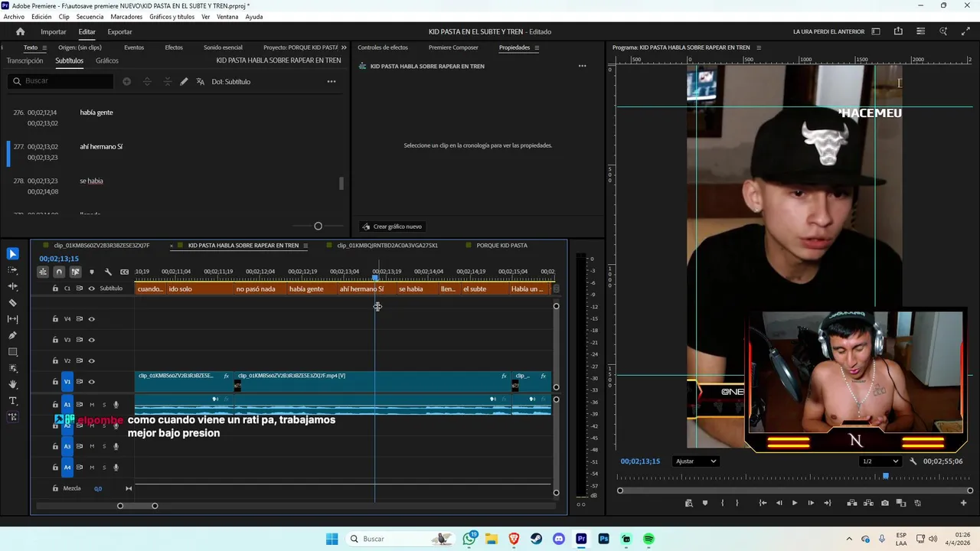Open Texto panel hamburger menu
The image size is (980, 551).
click(46, 47)
